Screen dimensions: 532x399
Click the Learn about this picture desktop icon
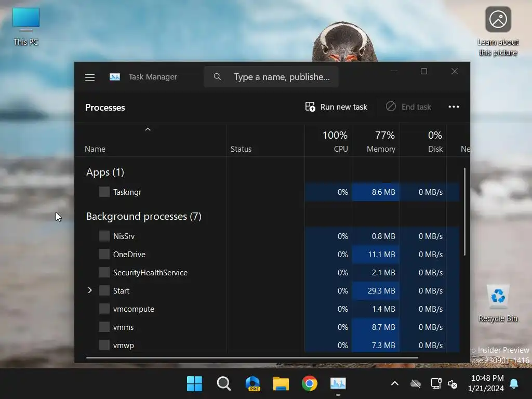(x=498, y=31)
